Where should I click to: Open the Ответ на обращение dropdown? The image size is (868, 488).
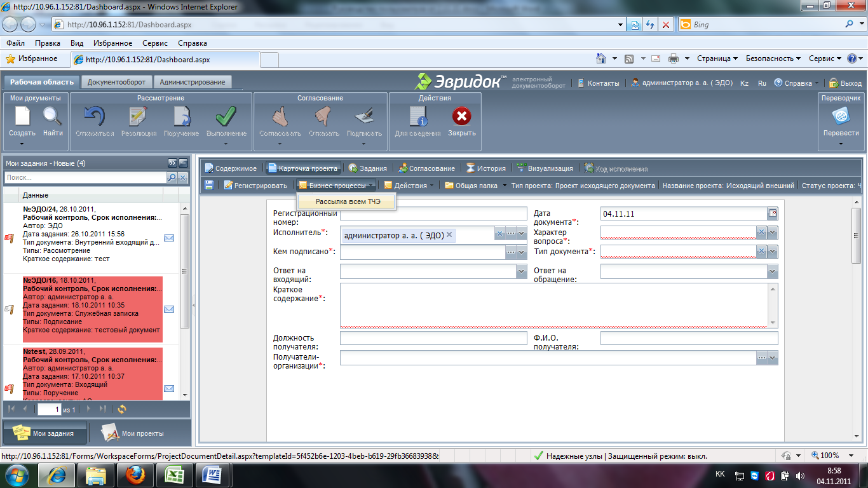773,271
